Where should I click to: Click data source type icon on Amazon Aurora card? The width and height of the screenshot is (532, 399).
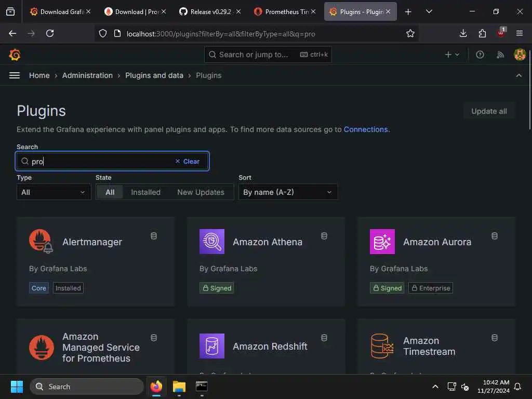pos(495,236)
